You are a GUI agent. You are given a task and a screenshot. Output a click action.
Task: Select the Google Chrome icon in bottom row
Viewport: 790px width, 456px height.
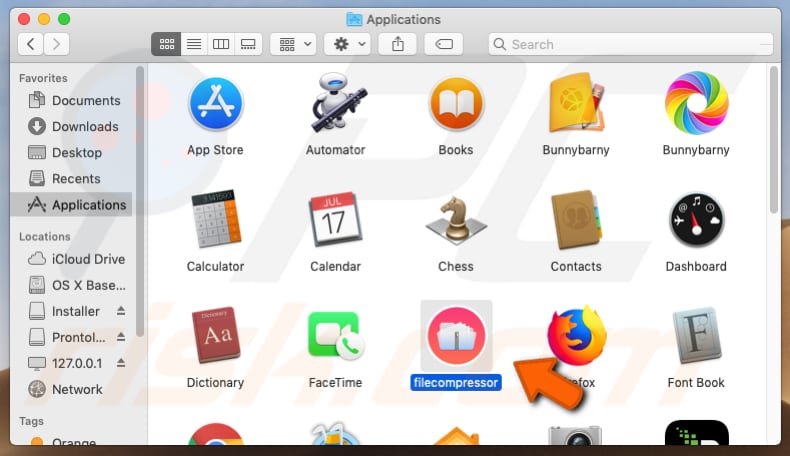pos(216,434)
